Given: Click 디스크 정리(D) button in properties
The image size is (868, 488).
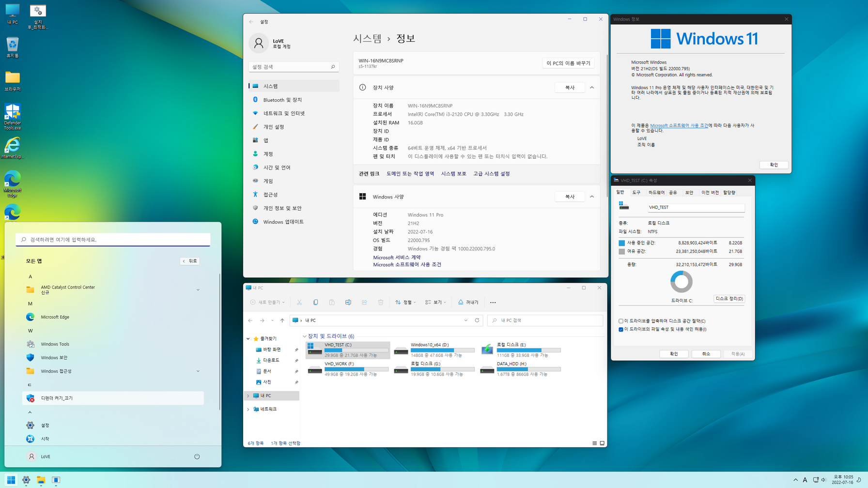Looking at the screenshot, I should pyautogui.click(x=729, y=299).
